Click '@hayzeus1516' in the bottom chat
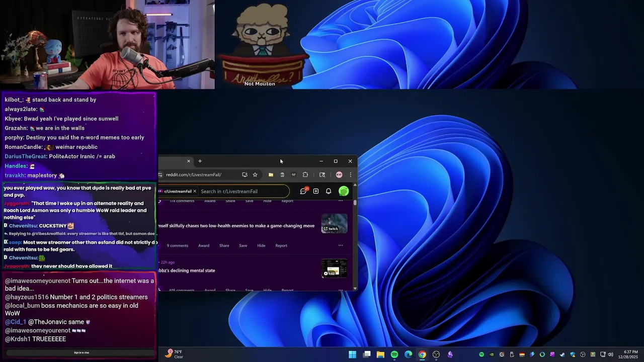Viewport: 644px width, 362px height. [x=26, y=297]
